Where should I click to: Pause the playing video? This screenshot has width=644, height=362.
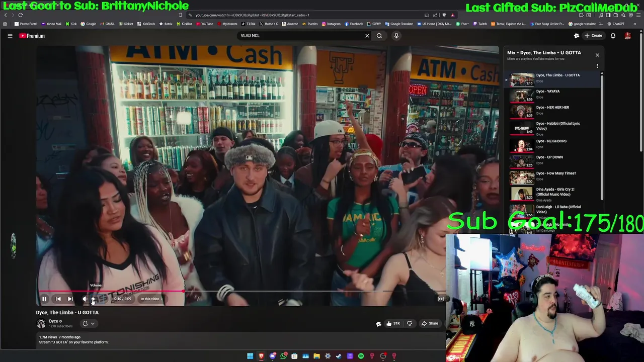pos(44,299)
